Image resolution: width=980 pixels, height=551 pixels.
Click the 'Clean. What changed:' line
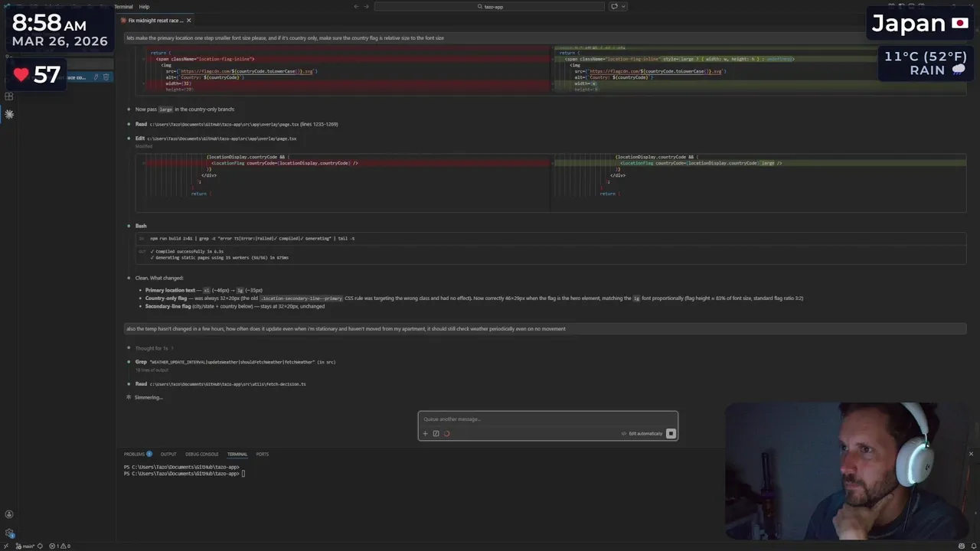(159, 278)
